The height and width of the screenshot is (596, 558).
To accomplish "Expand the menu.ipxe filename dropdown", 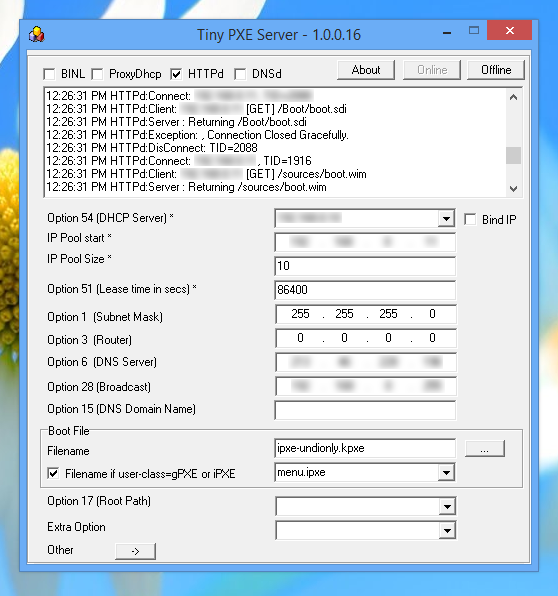I will click(x=446, y=472).
